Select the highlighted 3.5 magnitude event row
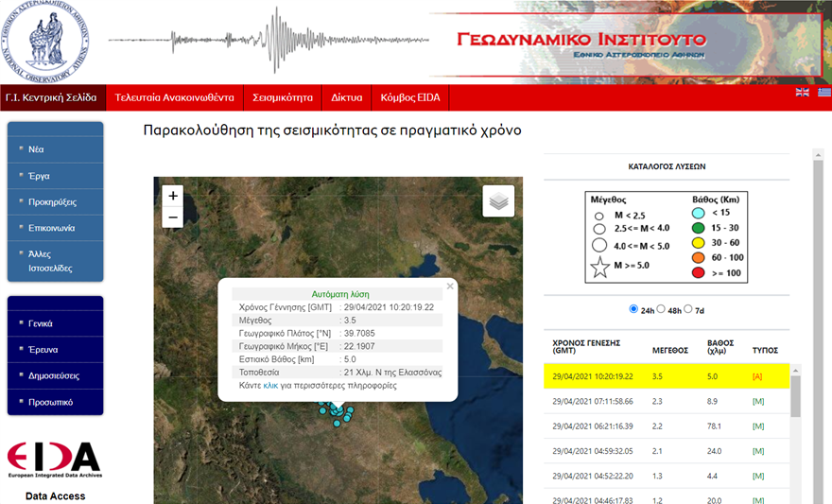This screenshot has height=504, width=832. pos(666,375)
